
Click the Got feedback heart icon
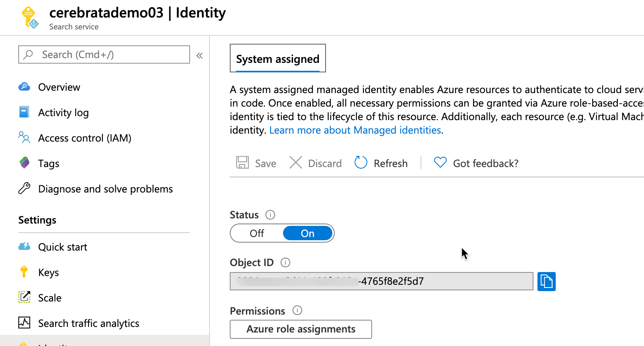(440, 162)
